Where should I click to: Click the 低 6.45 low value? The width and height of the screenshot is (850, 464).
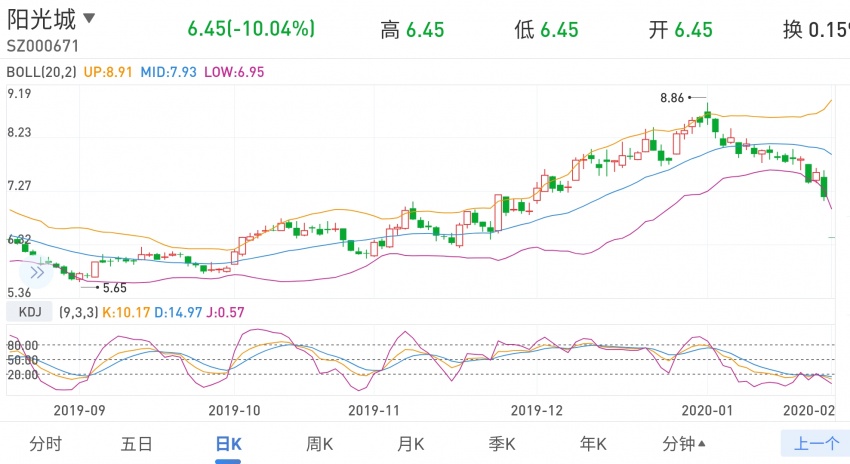pos(546,30)
